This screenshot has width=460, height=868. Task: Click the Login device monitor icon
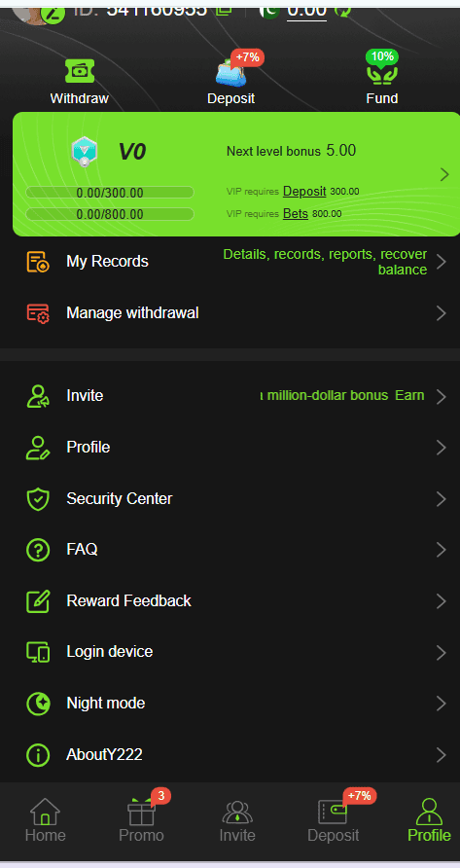38,652
